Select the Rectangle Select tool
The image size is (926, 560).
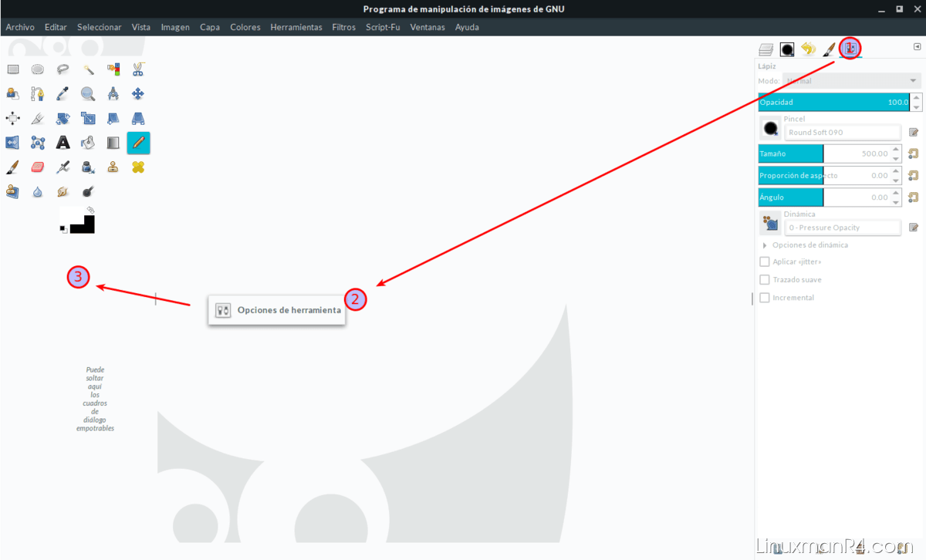pyautogui.click(x=13, y=69)
